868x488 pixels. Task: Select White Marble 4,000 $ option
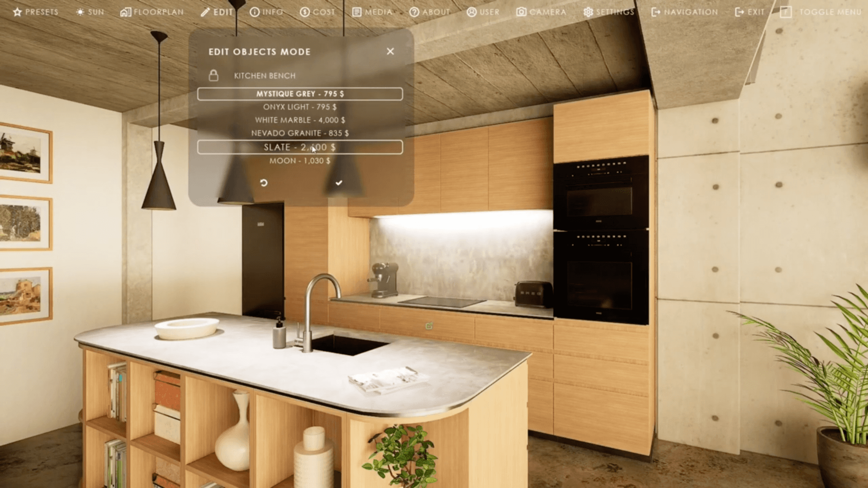point(300,120)
